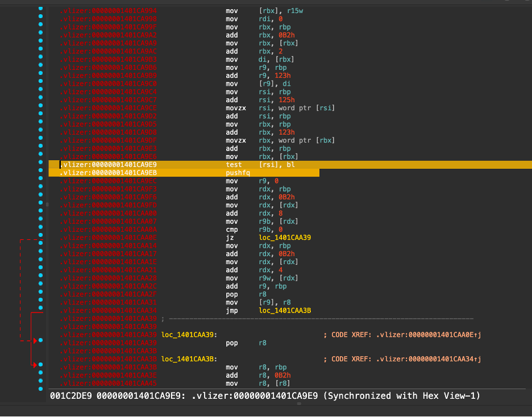Toggle breakpoint dot beside address 1401CA9C0
This screenshot has height=417, width=532.
(x=41, y=81)
